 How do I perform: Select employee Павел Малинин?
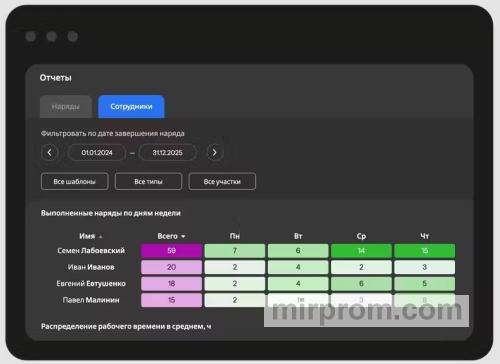click(x=91, y=300)
